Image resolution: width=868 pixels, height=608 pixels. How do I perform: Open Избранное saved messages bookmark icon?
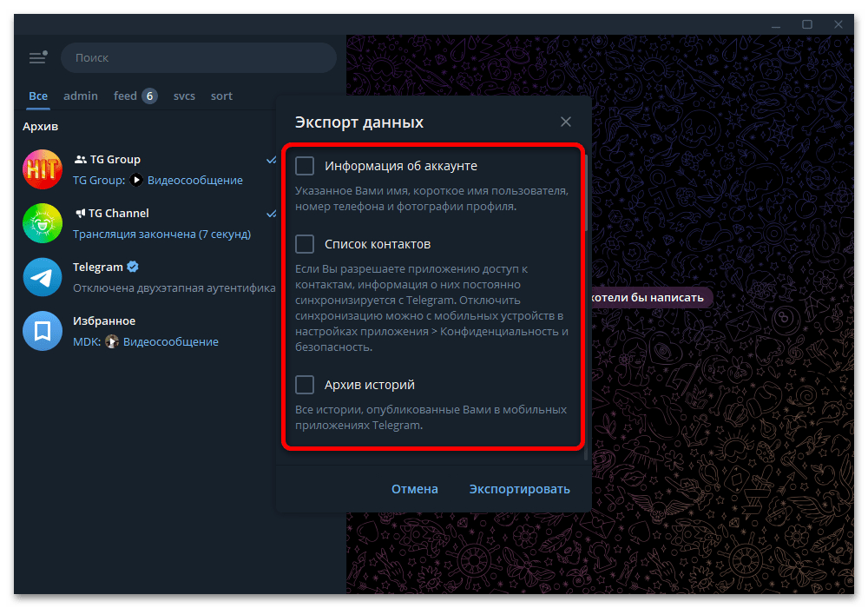[x=43, y=331]
